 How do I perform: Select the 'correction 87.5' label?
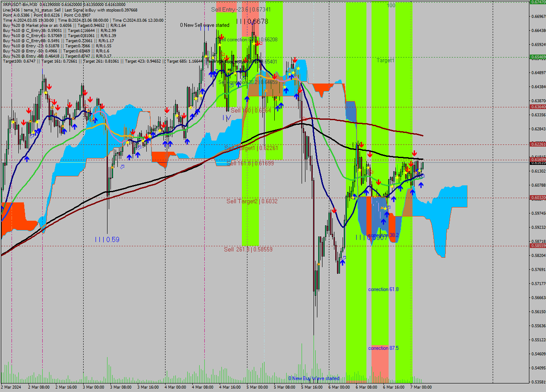(x=383, y=348)
